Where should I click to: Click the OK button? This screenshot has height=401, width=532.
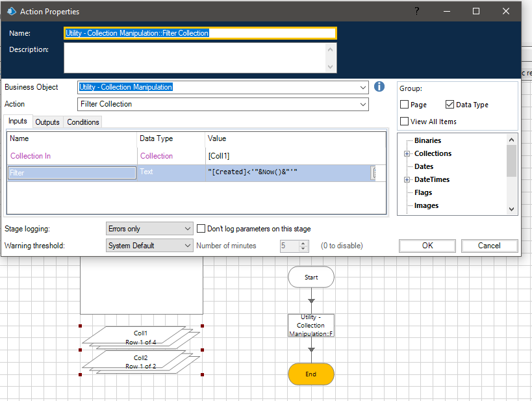pyautogui.click(x=427, y=246)
